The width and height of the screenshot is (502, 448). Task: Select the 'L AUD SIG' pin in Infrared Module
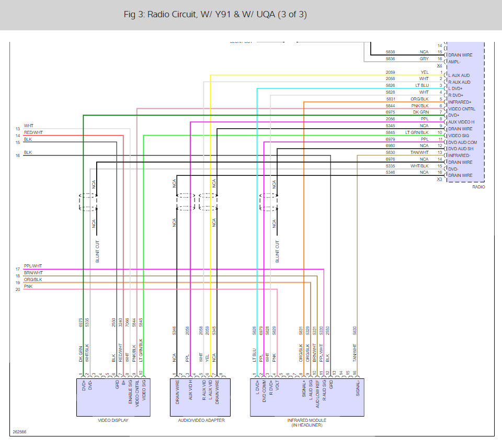click(311, 390)
